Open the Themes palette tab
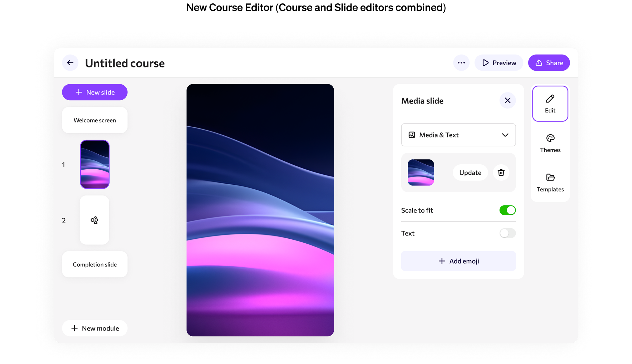Image resolution: width=632 pixels, height=364 pixels. click(550, 143)
